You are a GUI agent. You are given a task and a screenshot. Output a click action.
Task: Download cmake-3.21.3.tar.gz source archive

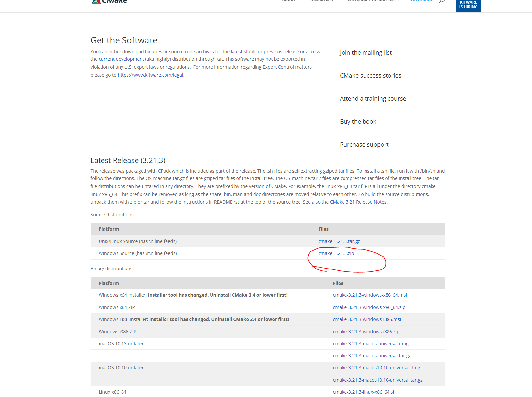coord(339,241)
